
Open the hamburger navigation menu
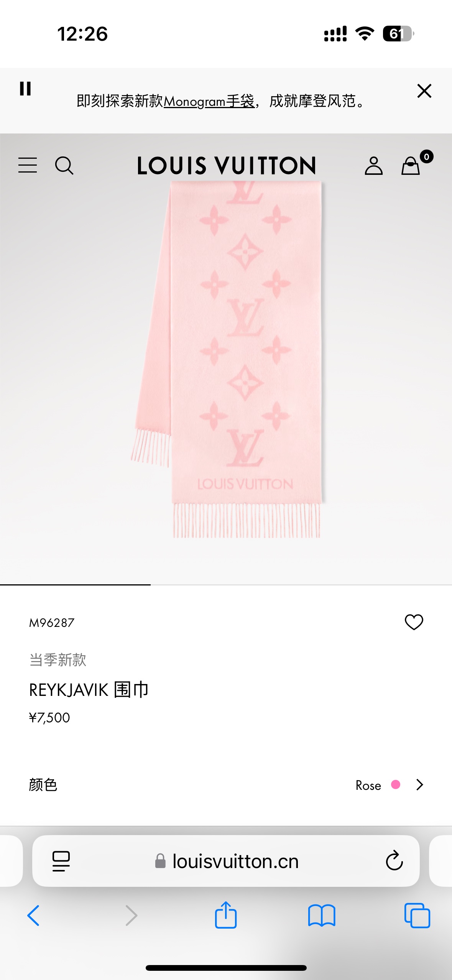[28, 165]
